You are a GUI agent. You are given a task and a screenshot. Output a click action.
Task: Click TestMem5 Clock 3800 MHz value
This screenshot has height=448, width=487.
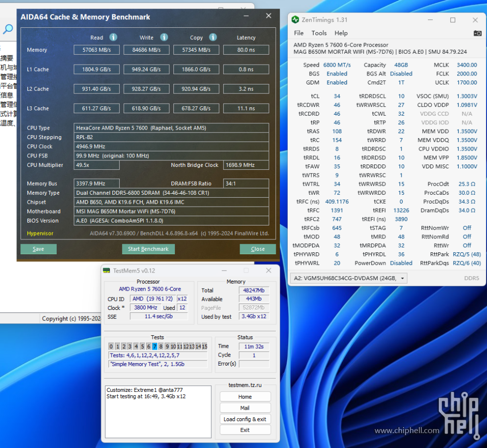[146, 307]
